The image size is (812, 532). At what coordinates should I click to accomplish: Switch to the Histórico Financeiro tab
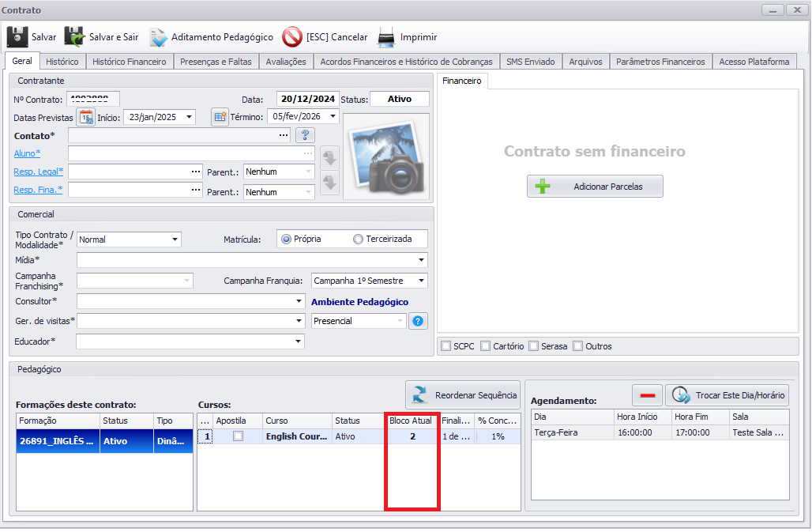[x=129, y=62]
